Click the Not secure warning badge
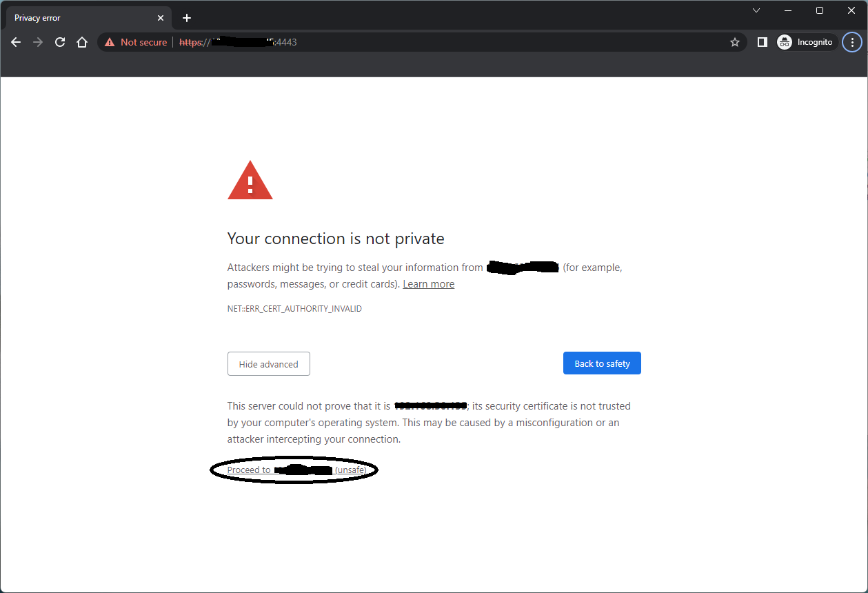The width and height of the screenshot is (868, 593). (136, 42)
